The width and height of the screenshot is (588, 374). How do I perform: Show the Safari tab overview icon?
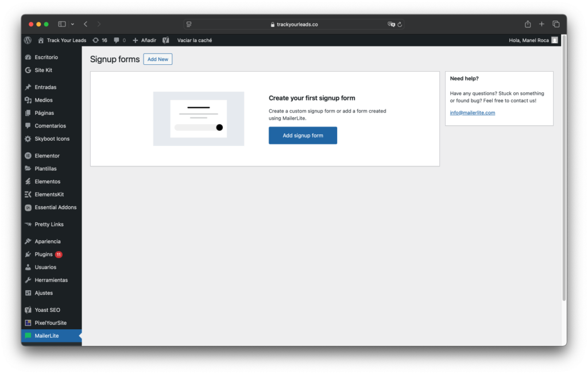pos(556,24)
